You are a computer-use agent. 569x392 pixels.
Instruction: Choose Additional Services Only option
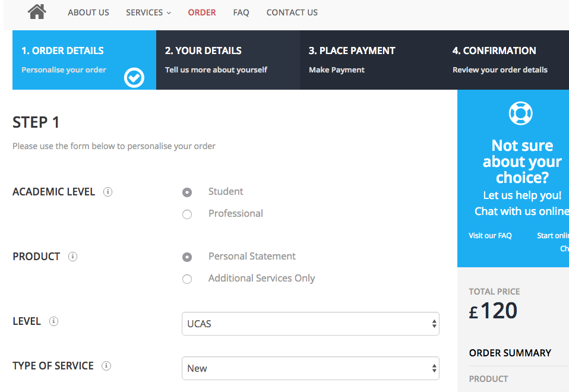point(187,279)
